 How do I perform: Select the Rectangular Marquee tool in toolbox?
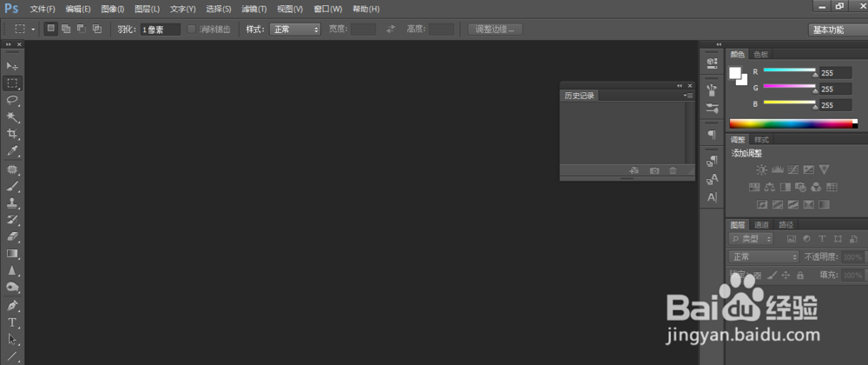click(12, 83)
